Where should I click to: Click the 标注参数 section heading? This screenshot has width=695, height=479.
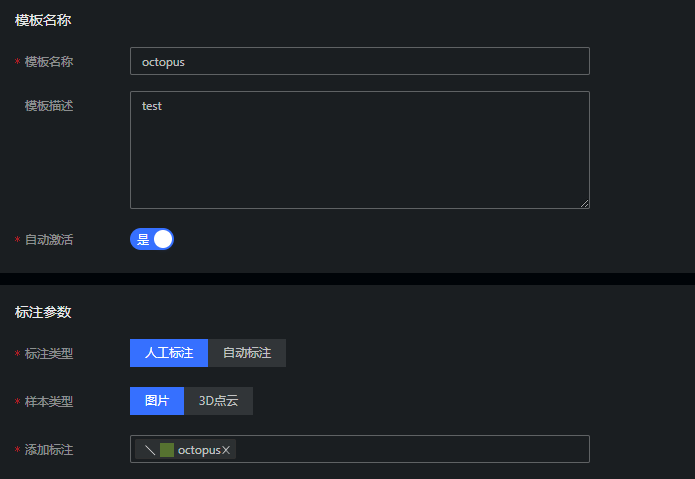(43, 312)
